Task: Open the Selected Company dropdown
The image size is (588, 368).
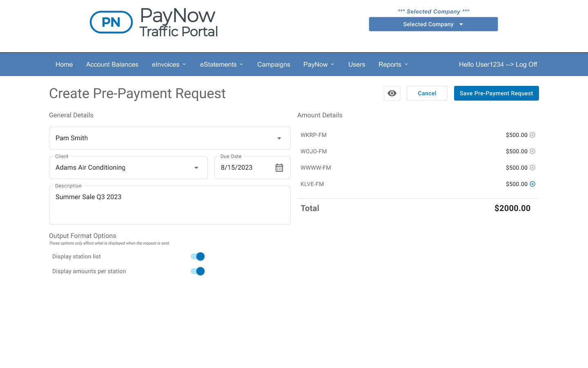Action: click(x=433, y=24)
